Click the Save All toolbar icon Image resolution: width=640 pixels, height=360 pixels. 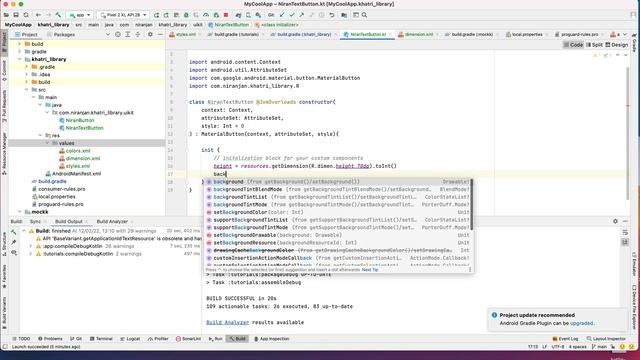[16, 15]
